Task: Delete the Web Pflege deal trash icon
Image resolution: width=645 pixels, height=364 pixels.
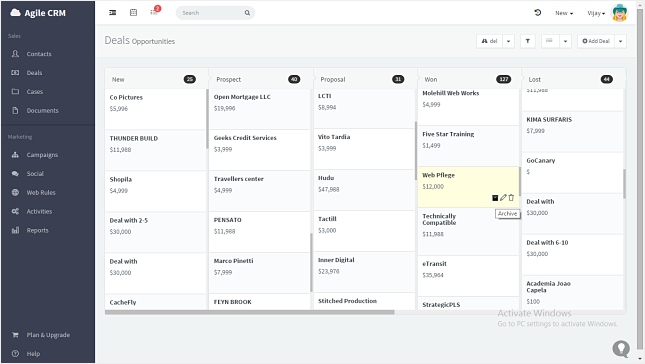Action: 511,198
